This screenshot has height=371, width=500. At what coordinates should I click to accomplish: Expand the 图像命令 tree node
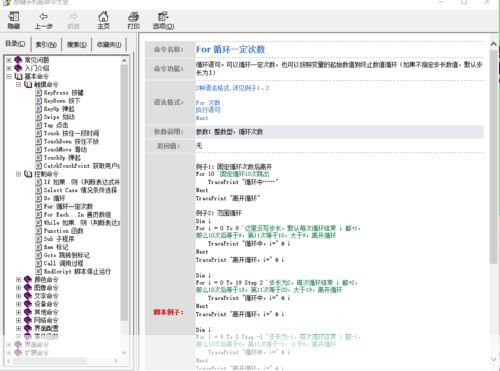19,288
